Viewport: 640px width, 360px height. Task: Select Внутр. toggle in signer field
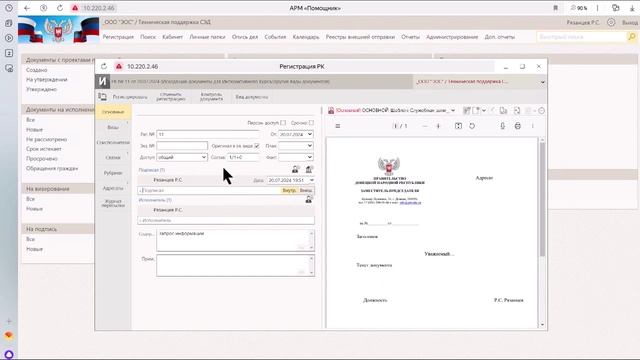(x=289, y=190)
